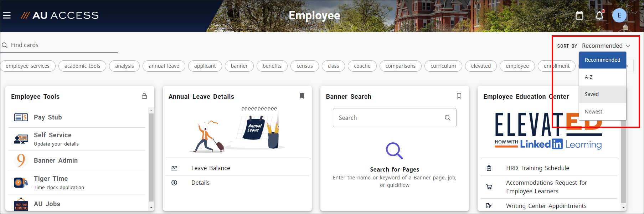Filter by benefits tag

272,66
